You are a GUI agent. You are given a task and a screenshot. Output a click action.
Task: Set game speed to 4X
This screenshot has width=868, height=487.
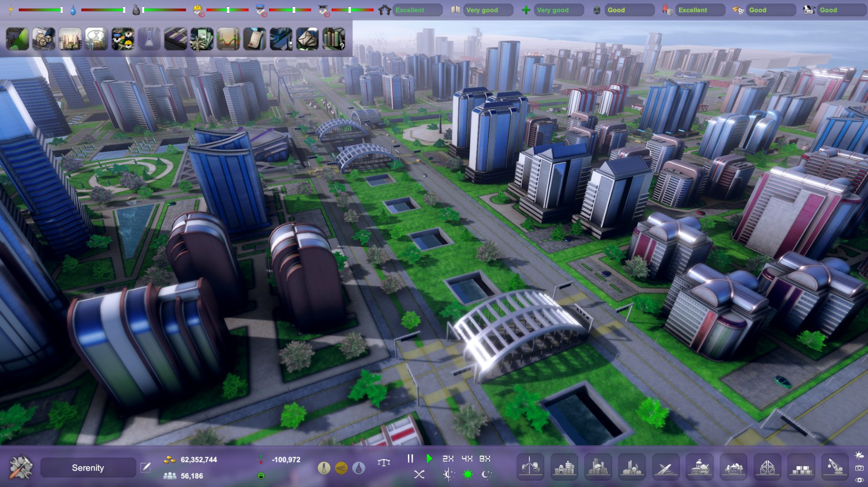click(467, 459)
